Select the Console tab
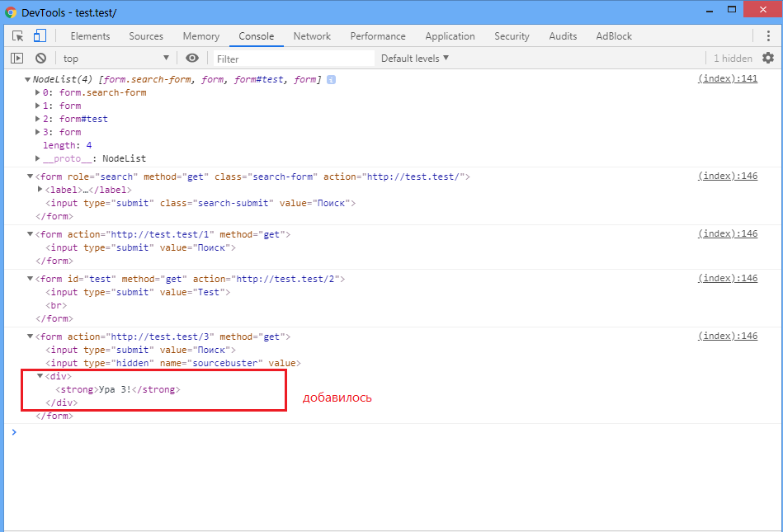This screenshot has width=783, height=532. point(256,36)
